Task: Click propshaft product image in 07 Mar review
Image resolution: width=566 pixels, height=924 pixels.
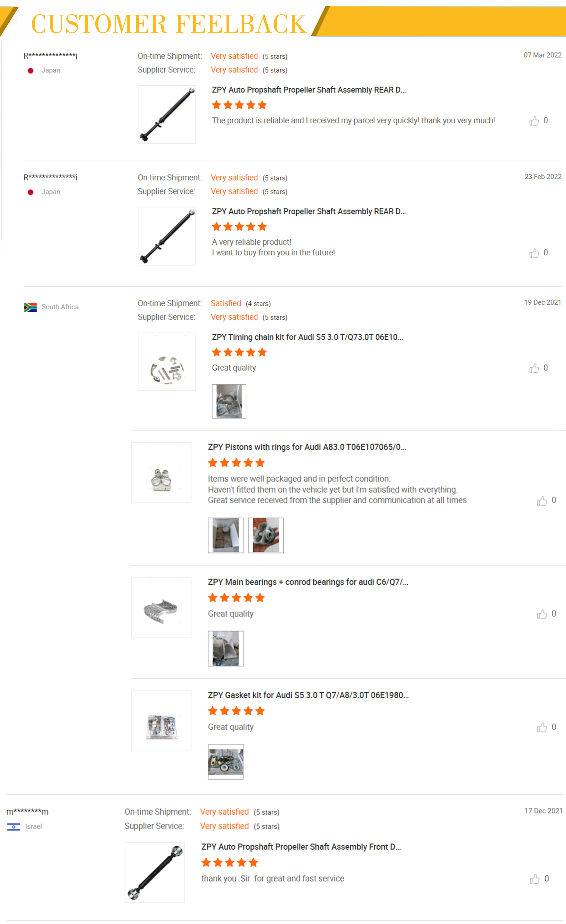Action: (x=167, y=114)
